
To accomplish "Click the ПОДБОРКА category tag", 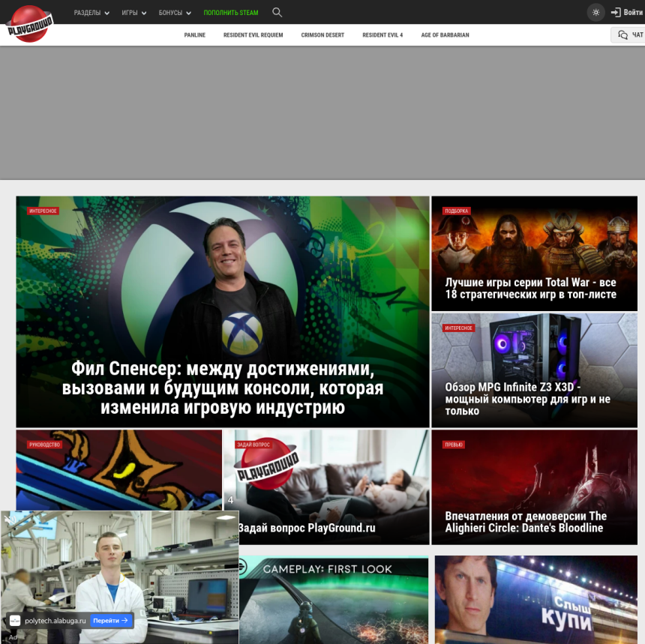I will pos(457,211).
